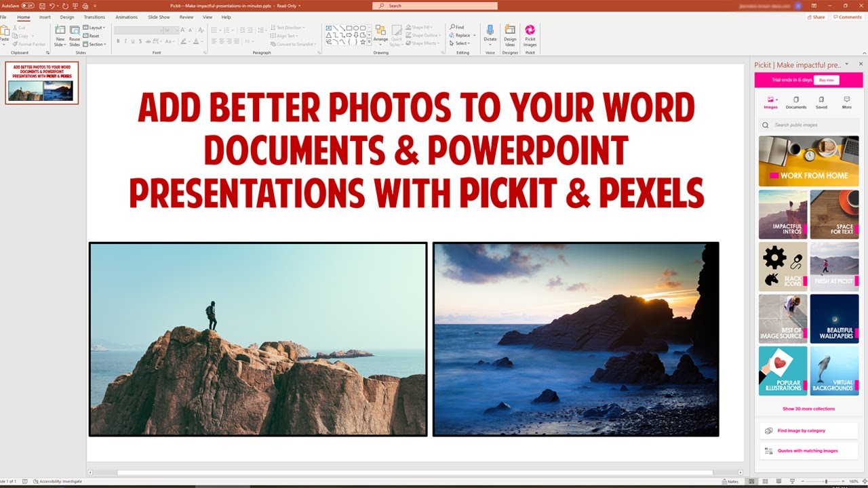Toggle Underline formatting

[x=133, y=41]
